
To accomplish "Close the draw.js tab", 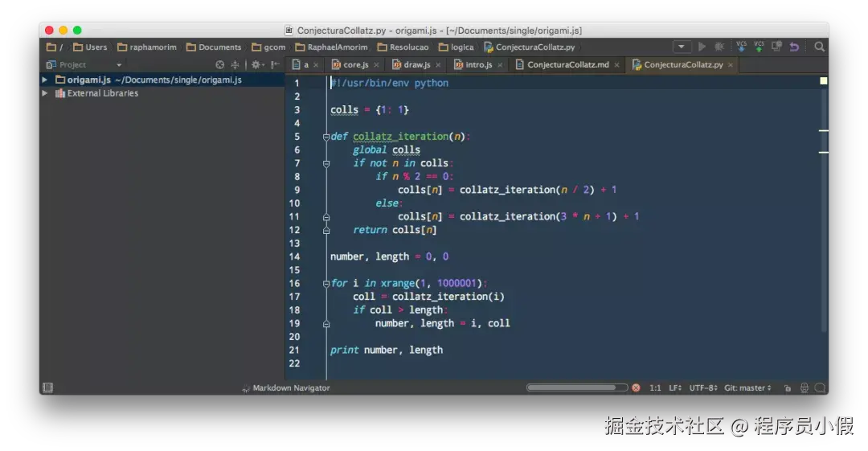I will click(x=438, y=65).
